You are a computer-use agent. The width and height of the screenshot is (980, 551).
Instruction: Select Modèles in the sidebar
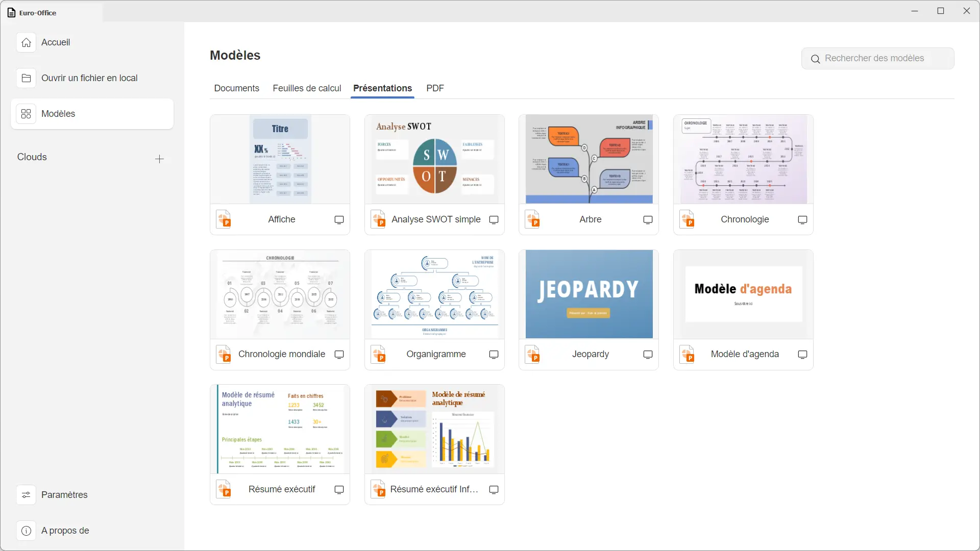pos(92,114)
